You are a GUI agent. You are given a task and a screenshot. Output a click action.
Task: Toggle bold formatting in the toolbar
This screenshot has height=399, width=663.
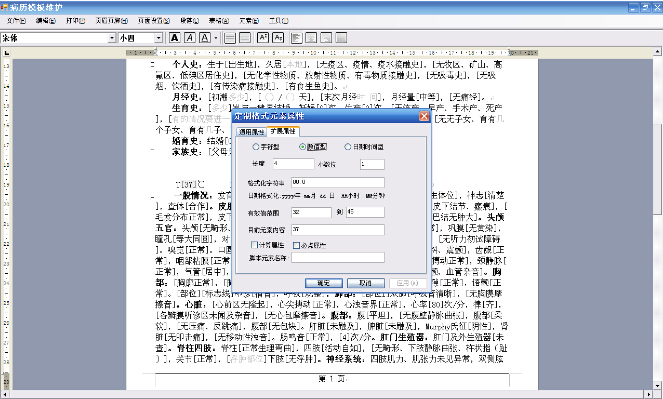pyautogui.click(x=174, y=38)
